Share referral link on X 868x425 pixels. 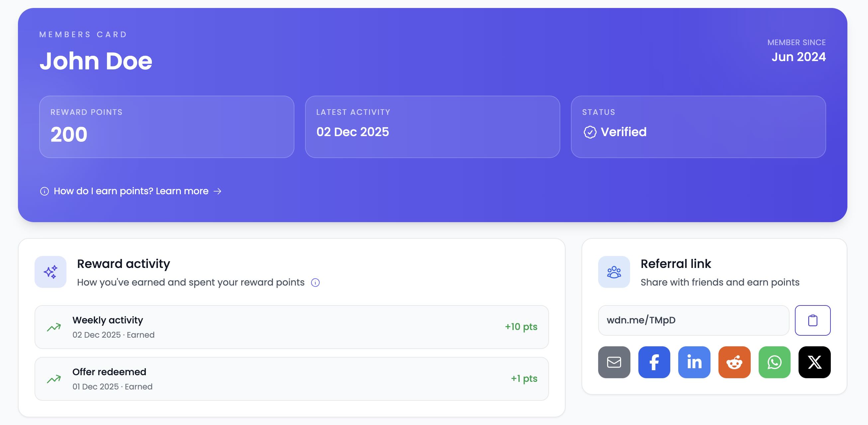814,363
